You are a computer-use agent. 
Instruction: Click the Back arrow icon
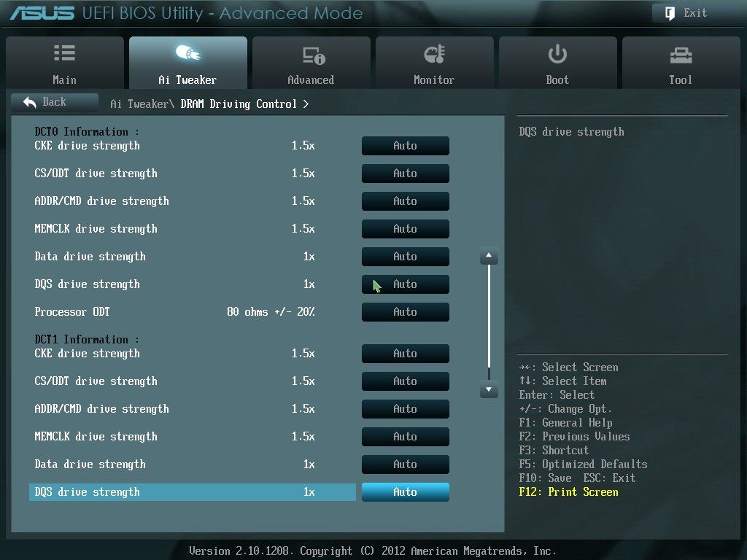(x=29, y=102)
